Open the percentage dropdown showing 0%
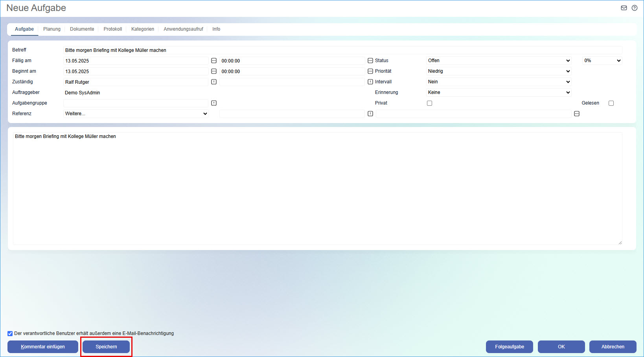This screenshot has width=644, height=357. (602, 61)
